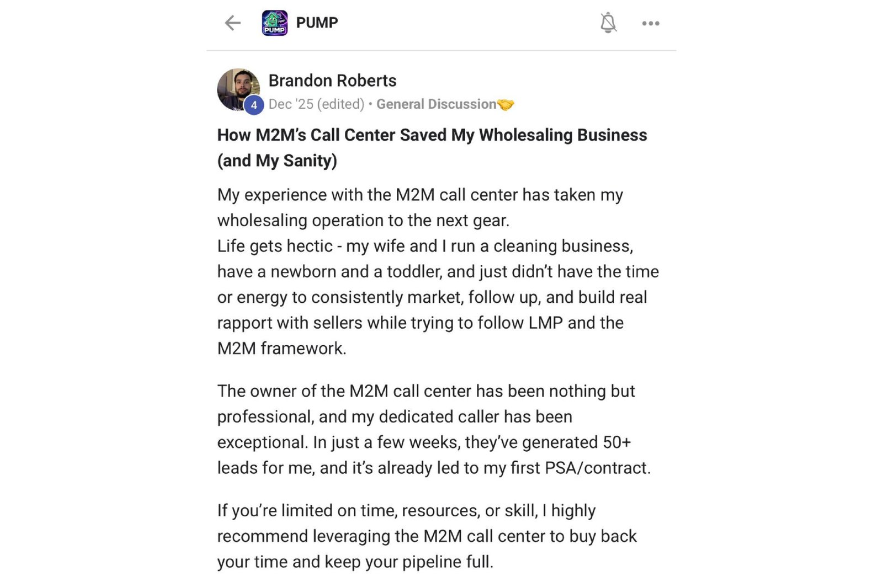The height and width of the screenshot is (588, 883).
Task: Click the handshake emoji after General Discussion
Action: coord(506,104)
